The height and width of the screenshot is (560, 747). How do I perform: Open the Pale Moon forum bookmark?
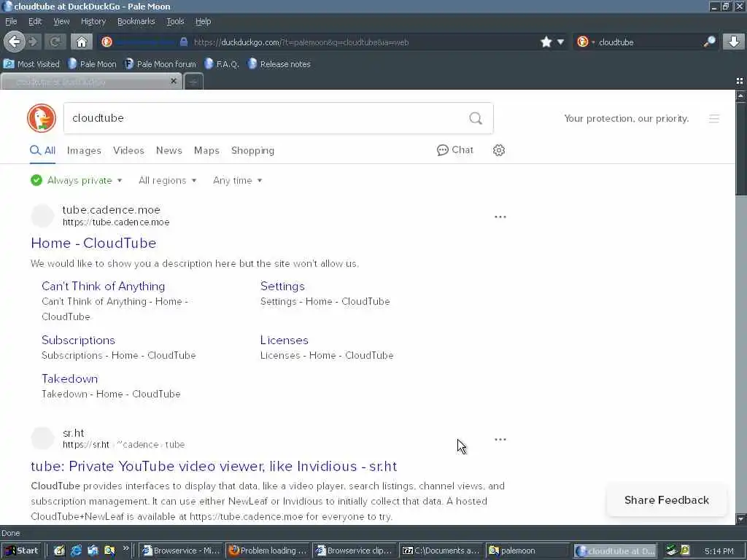(160, 64)
